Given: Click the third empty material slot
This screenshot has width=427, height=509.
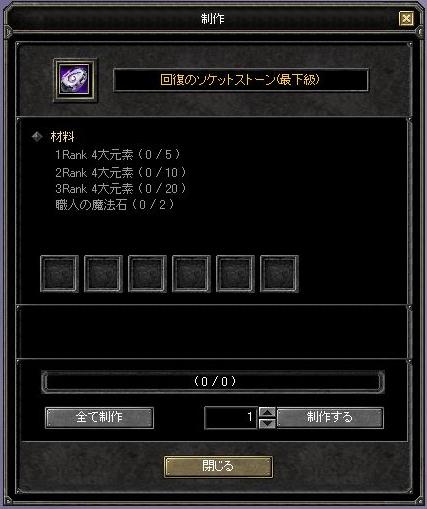Looking at the screenshot, I should 147,274.
